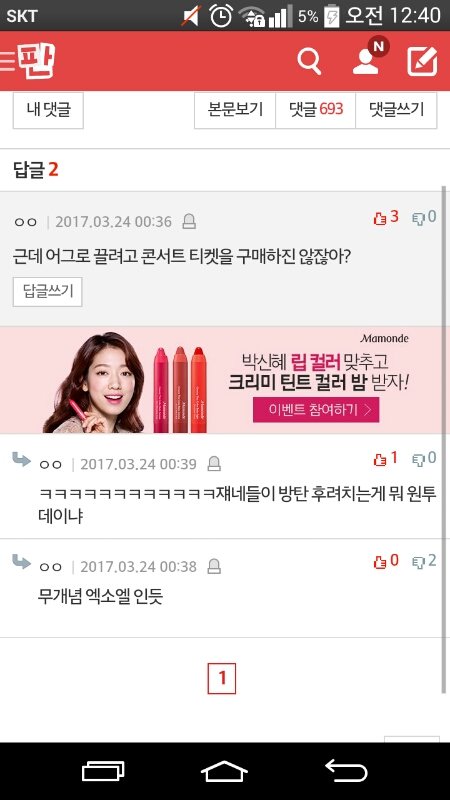Screen dimensions: 450x800
Task: Select the 댓글 693 tab
Action: point(316,110)
